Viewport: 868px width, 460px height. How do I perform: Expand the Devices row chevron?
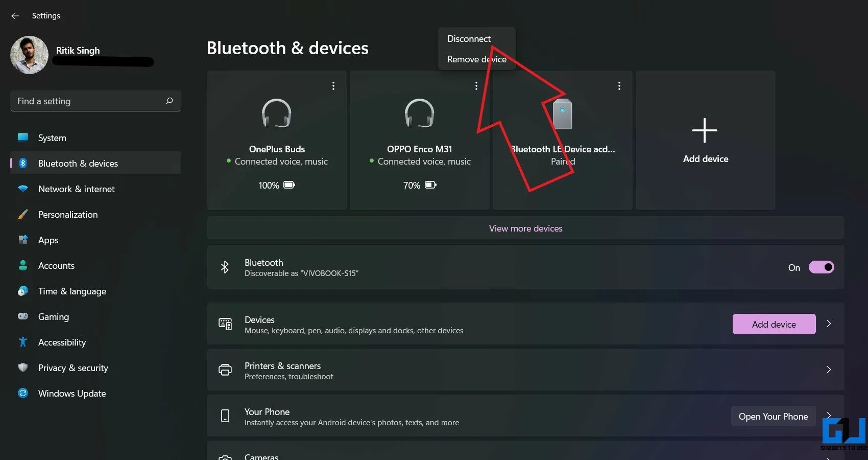point(829,324)
